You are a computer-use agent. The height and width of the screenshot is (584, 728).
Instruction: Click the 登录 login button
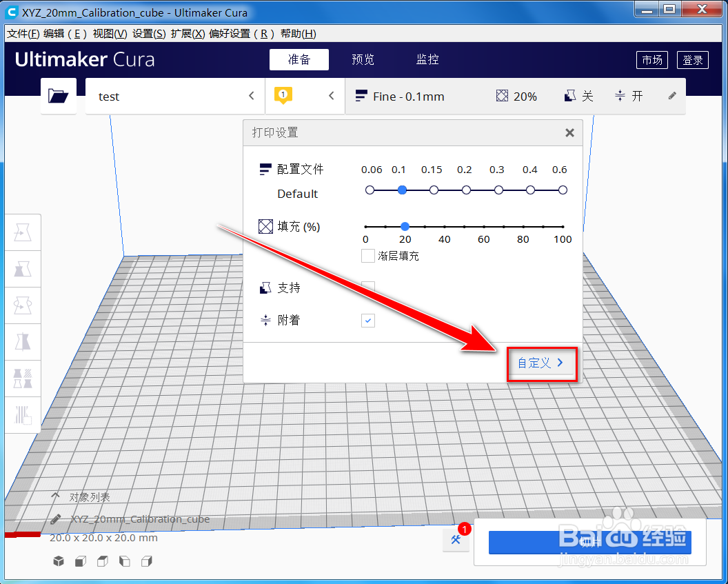tap(693, 60)
